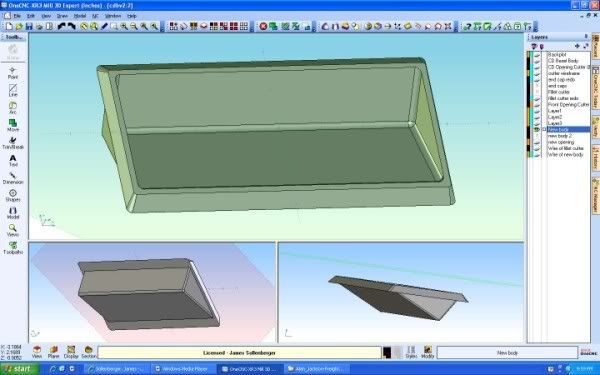This screenshot has height=375, width=600.
Task: Click the Save icon in toolbar
Action: (x=29, y=26)
